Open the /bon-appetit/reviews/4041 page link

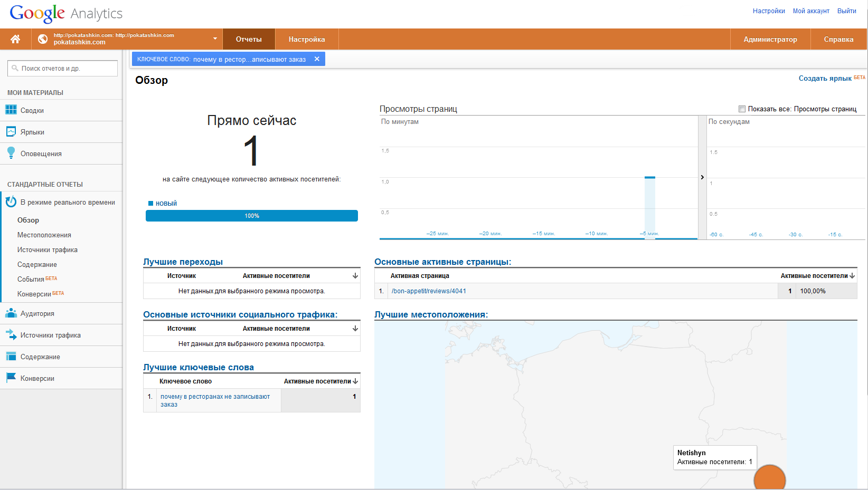point(429,291)
